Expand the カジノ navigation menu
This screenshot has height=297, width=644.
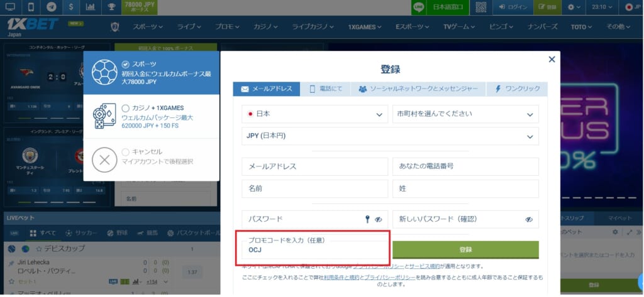266,26
